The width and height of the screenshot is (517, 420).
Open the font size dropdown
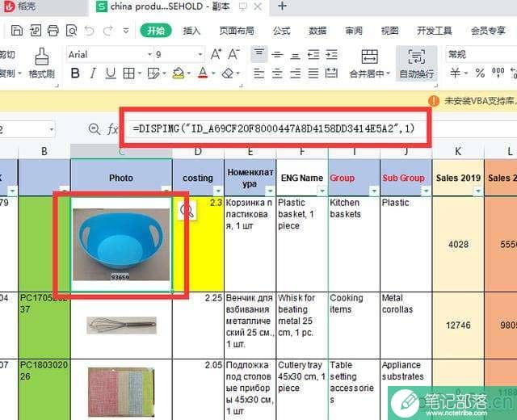(x=200, y=54)
